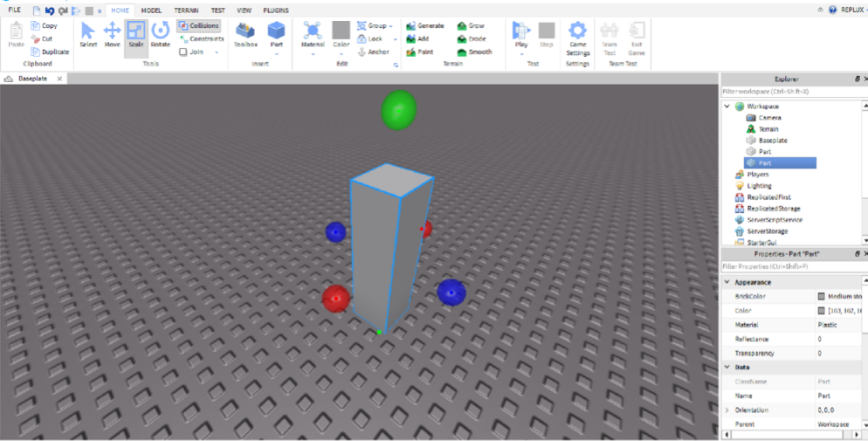The width and height of the screenshot is (868, 441).
Task: Click the BrickColor swatch in Properties
Action: [x=821, y=297]
